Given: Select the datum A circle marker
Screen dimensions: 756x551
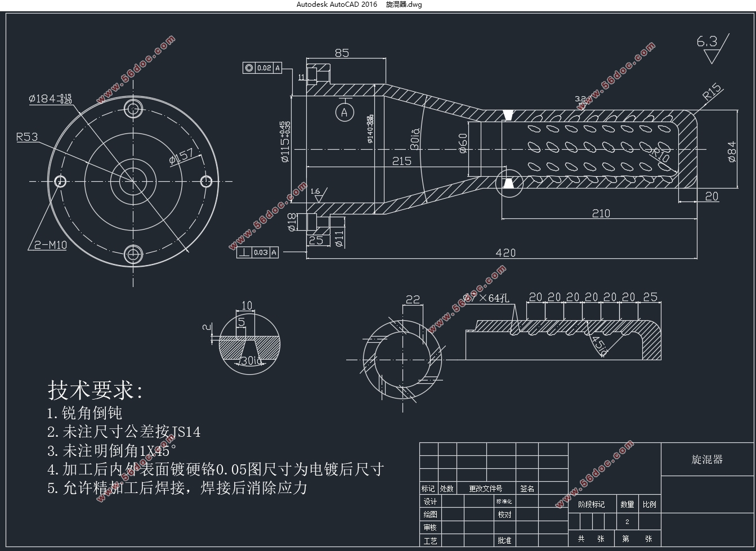Looking at the screenshot, I should point(345,112).
